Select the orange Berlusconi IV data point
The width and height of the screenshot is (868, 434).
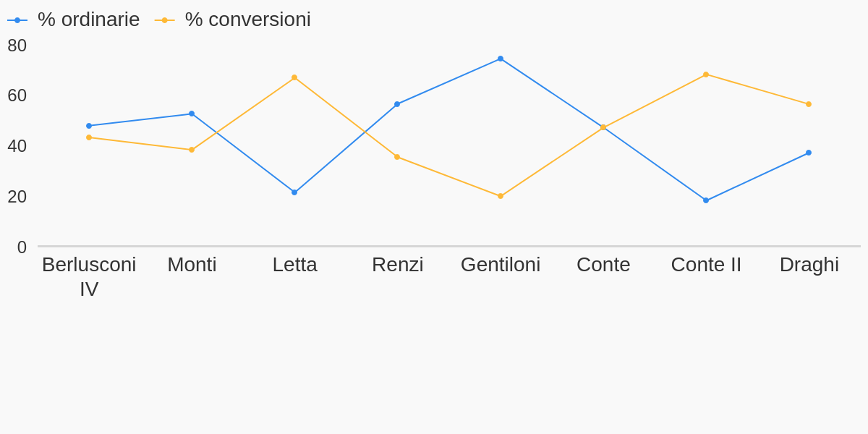click(89, 137)
